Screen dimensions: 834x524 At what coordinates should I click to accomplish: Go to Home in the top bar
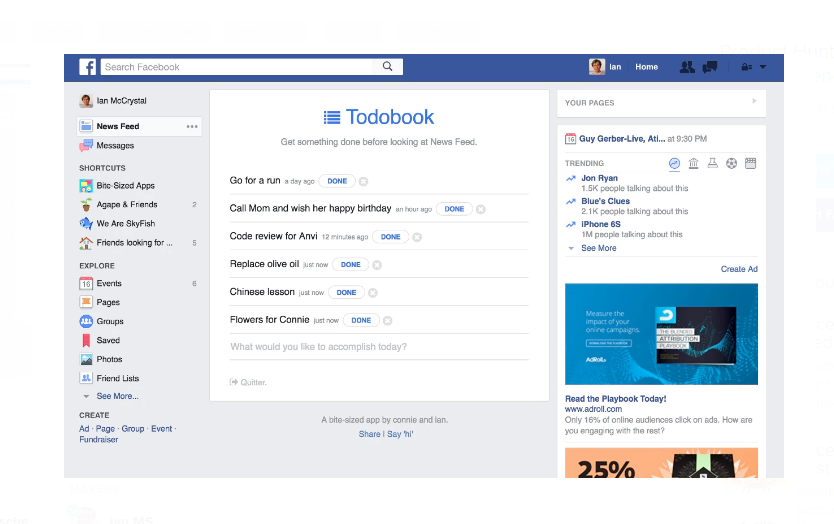point(646,67)
